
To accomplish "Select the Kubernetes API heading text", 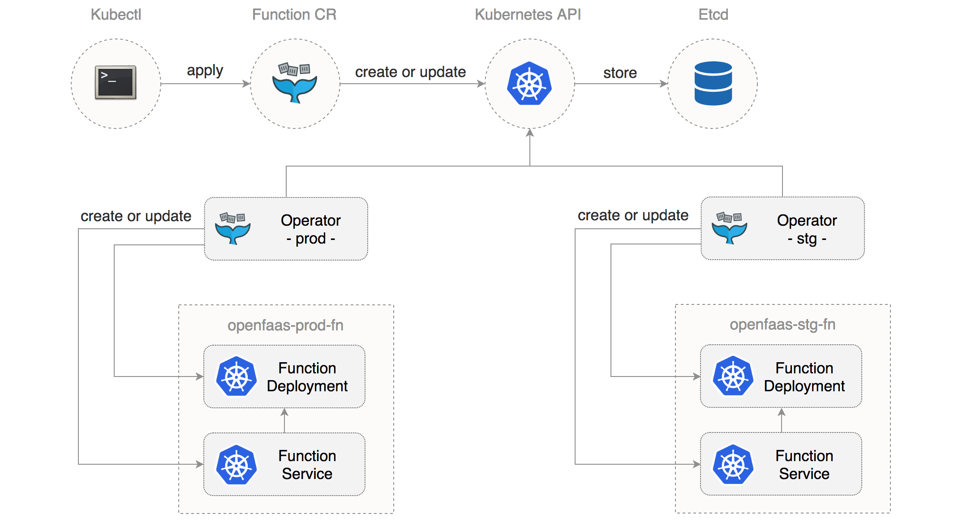I will tap(528, 14).
